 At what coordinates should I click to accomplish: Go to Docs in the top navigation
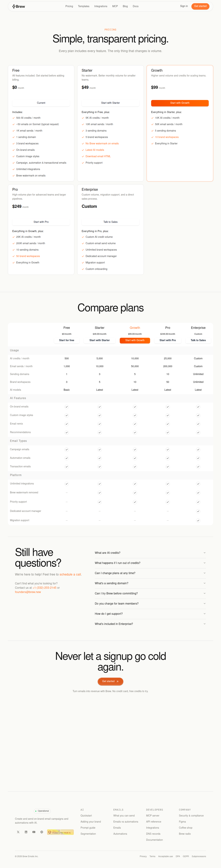coord(135,6)
